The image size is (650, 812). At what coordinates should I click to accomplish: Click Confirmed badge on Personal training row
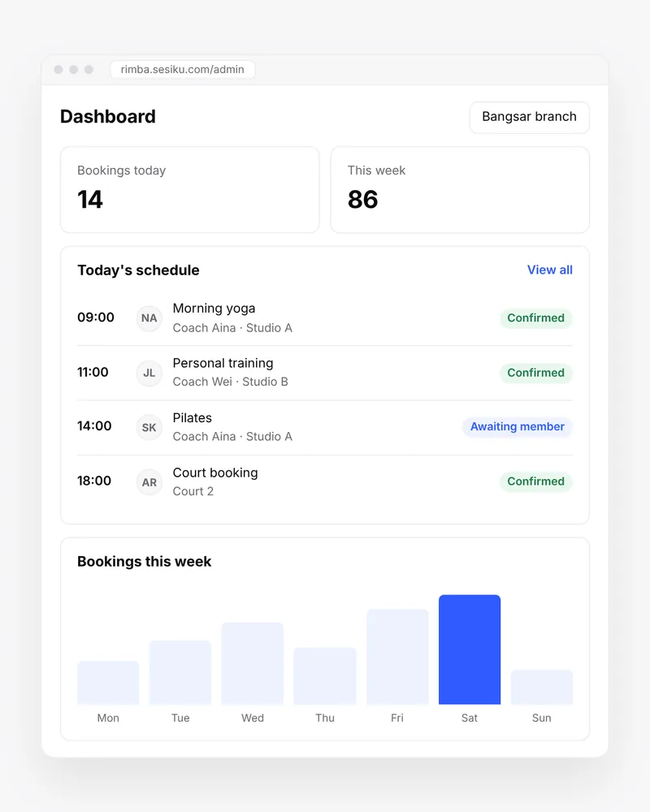535,373
